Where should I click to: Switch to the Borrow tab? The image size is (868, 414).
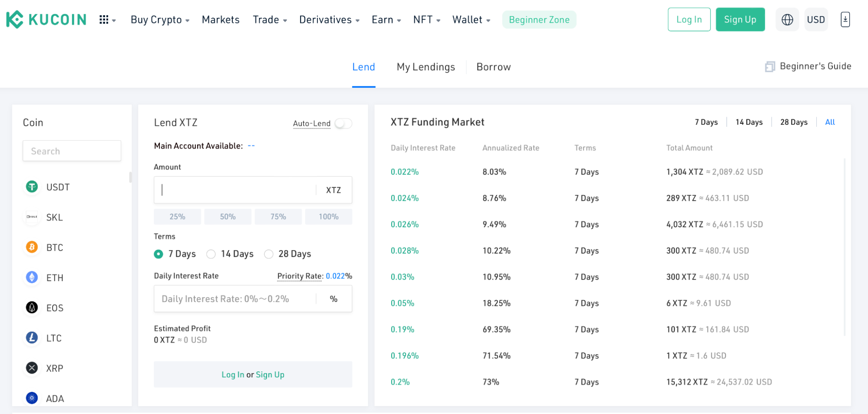click(x=493, y=67)
